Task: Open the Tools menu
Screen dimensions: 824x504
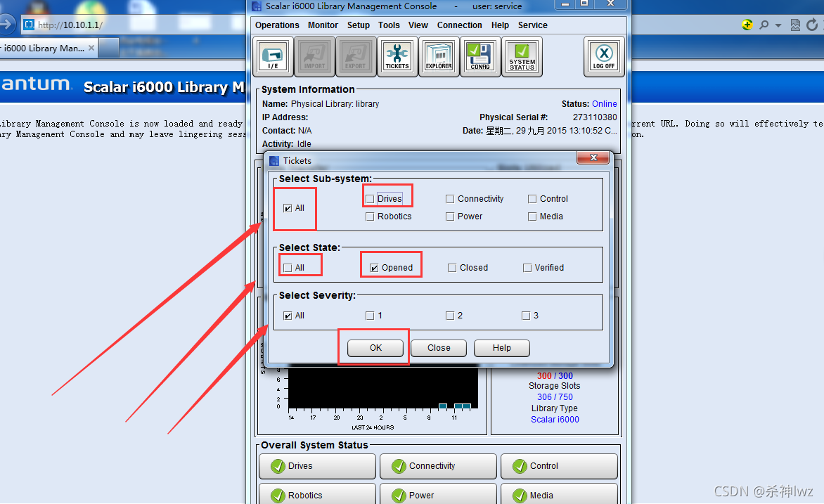Action: point(389,25)
